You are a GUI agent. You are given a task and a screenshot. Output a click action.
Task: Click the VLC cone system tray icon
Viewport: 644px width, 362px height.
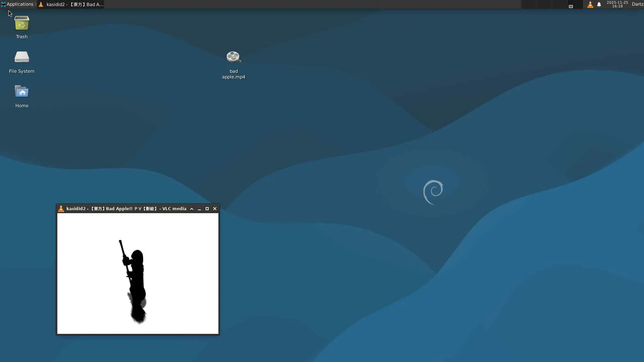coord(590,4)
